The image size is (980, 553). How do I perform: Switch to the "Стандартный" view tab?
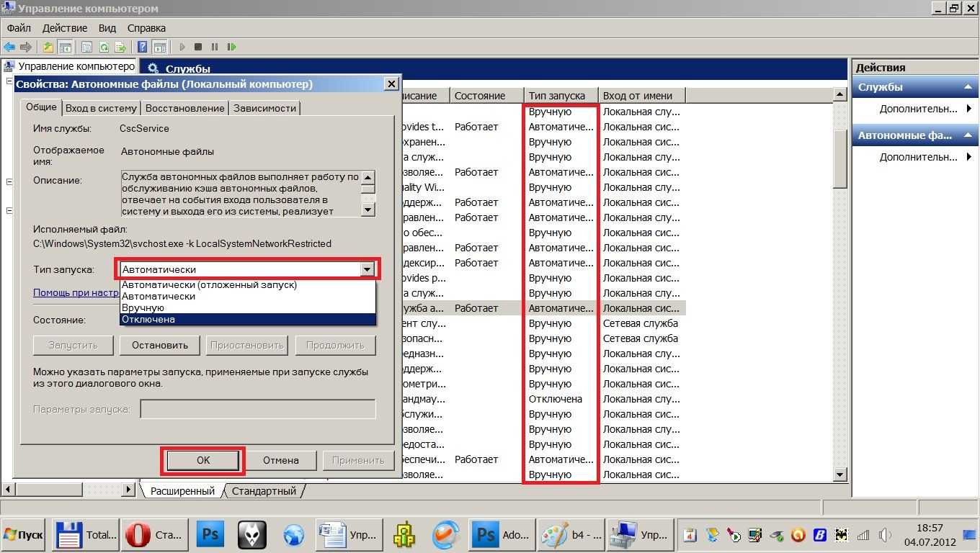pyautogui.click(x=263, y=491)
